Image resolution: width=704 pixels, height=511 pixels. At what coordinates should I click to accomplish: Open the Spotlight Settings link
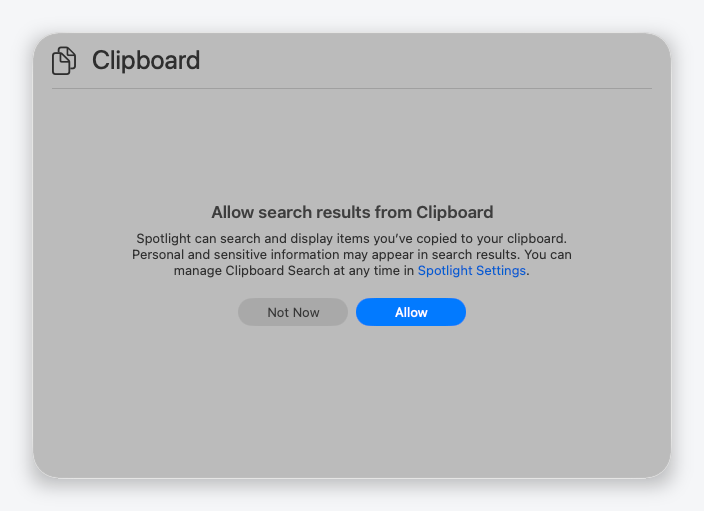tap(471, 271)
